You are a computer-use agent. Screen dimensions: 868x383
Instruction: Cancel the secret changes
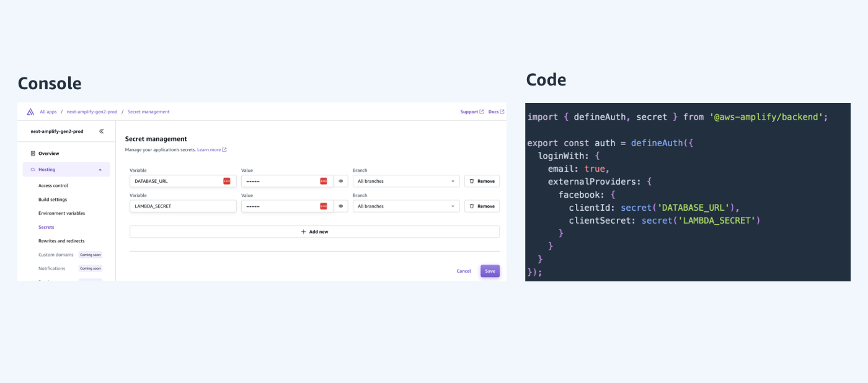pyautogui.click(x=464, y=271)
